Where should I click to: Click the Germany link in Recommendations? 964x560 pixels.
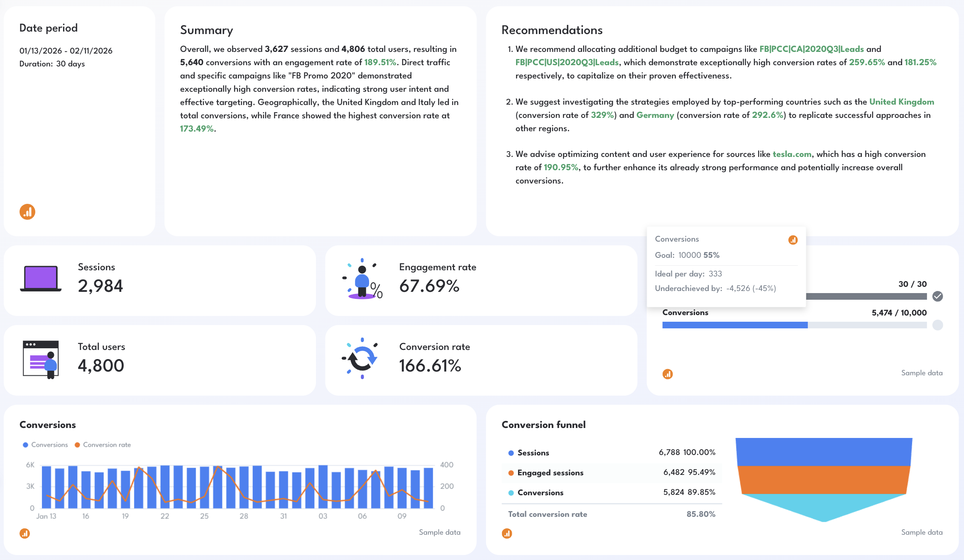click(655, 115)
